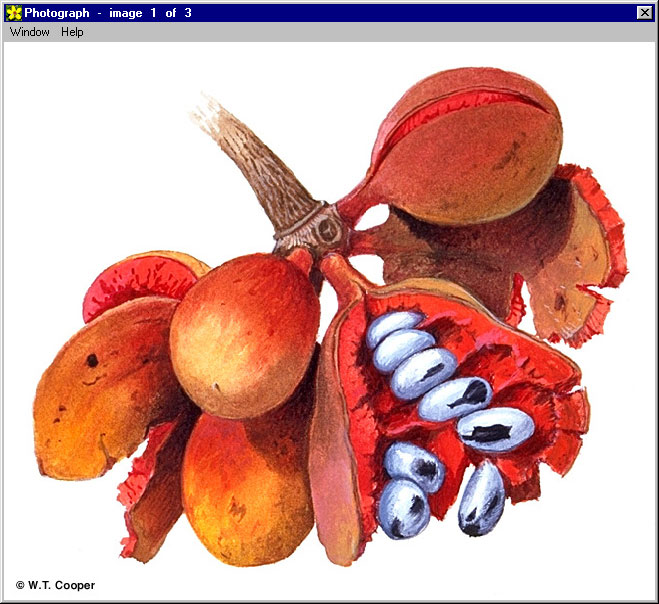Click the round orange fruit in the center
The image size is (659, 604).
click(x=243, y=320)
